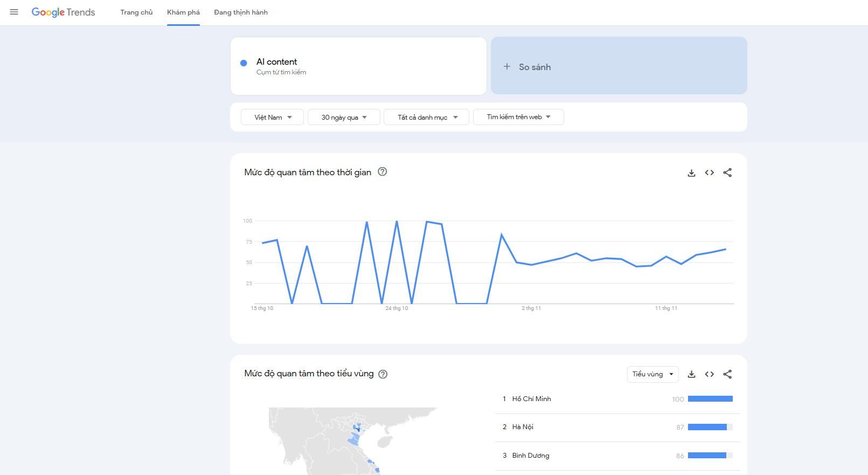
Task: Select the Khám phá tab
Action: [183, 12]
